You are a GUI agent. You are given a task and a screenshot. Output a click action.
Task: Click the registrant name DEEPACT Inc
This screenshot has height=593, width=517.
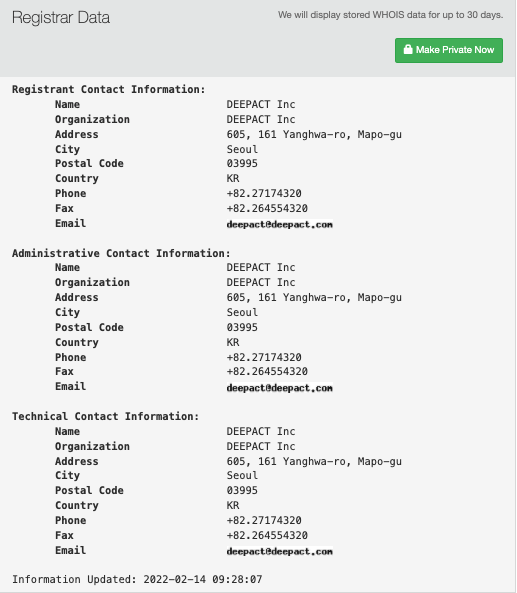point(261,104)
